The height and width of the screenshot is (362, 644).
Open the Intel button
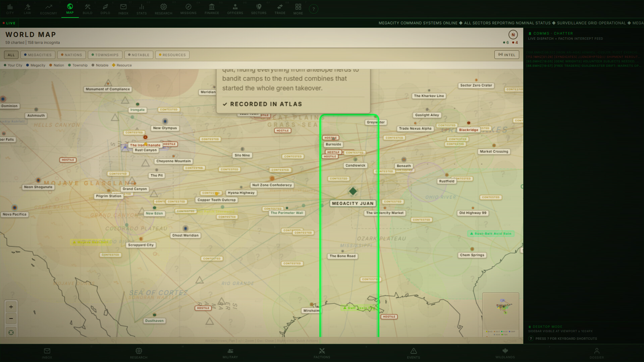(506, 55)
